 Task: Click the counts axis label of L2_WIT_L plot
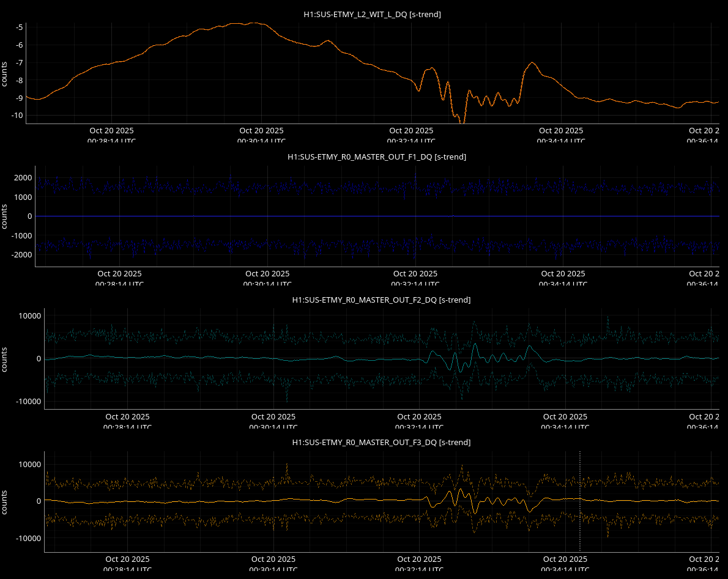(4, 73)
